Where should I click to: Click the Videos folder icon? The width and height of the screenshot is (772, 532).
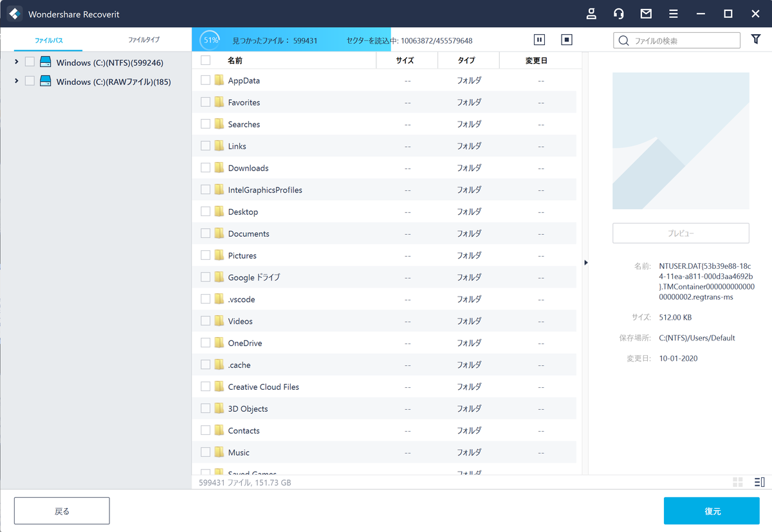tap(219, 321)
